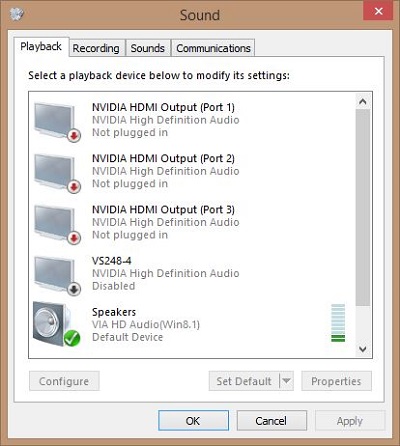Click the red unplugged badge on Port 1
Image resolution: width=400 pixels, height=446 pixels.
[x=74, y=136]
